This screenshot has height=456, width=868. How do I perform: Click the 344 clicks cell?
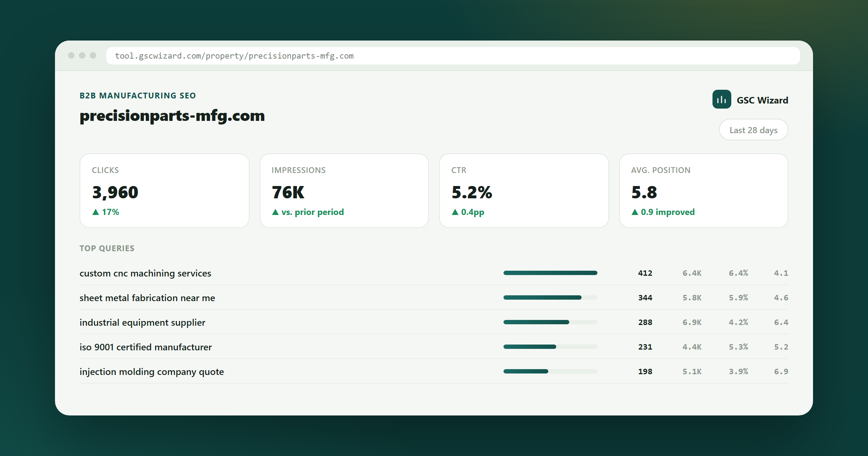tap(645, 297)
